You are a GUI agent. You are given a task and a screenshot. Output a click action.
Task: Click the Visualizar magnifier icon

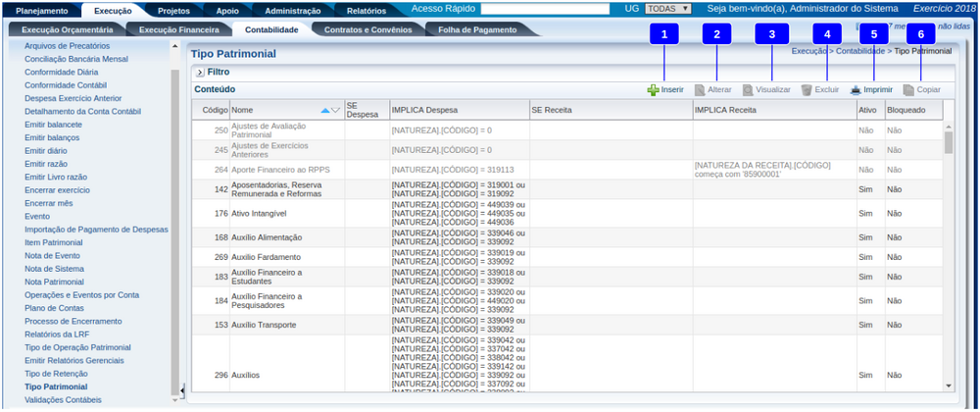coord(748,89)
